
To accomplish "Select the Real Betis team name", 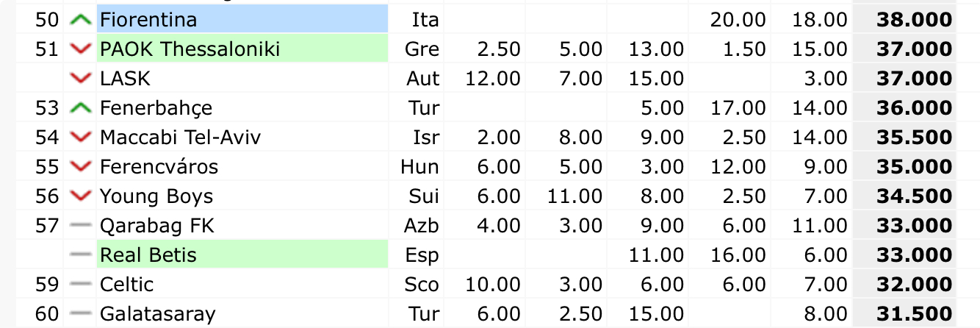I will 148,255.
